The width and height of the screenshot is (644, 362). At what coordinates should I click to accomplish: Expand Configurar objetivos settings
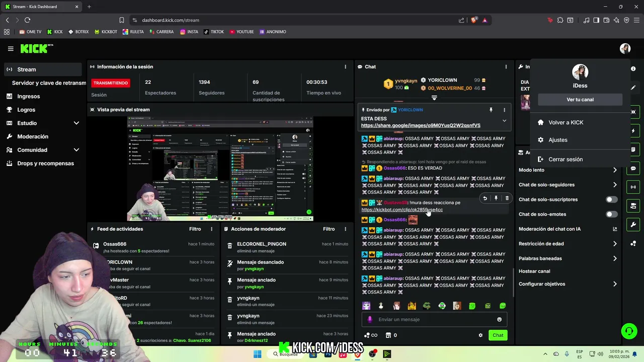[615, 284]
